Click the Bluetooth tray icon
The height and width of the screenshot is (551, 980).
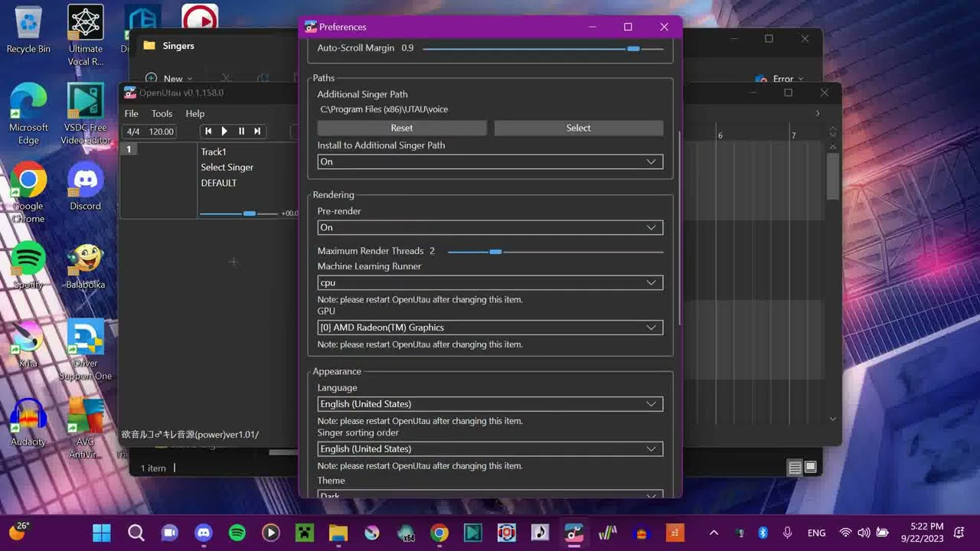[763, 532]
